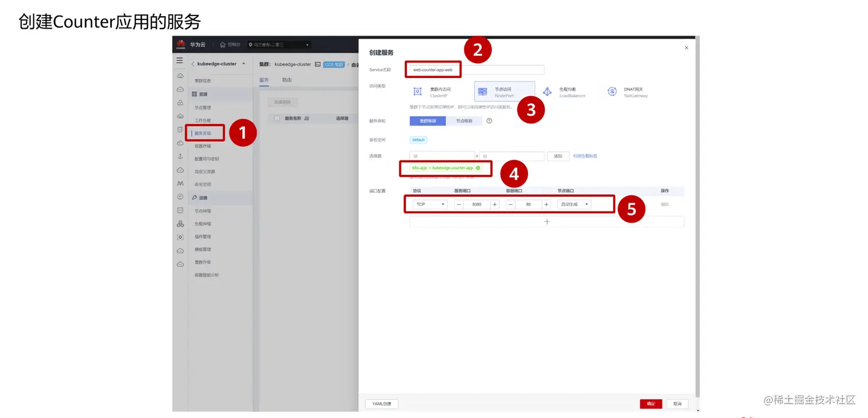
Task: Open 集群升级 in the sidebar
Action: (x=203, y=262)
